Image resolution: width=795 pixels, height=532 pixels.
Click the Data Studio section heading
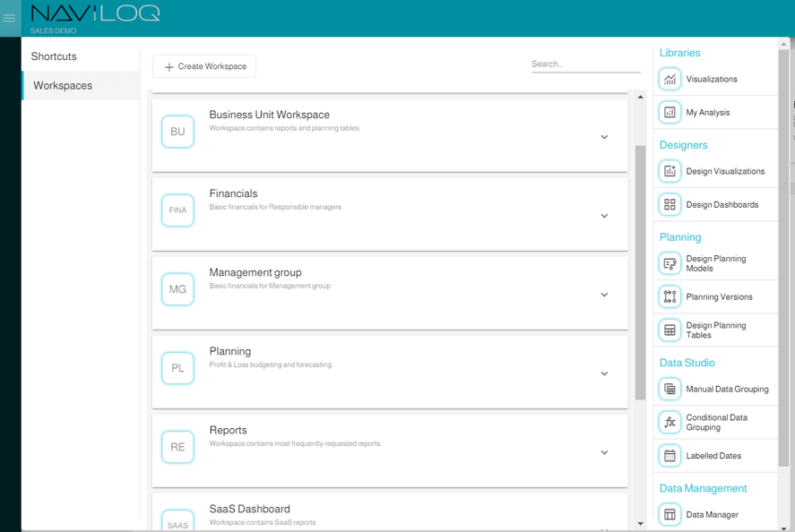coord(687,363)
